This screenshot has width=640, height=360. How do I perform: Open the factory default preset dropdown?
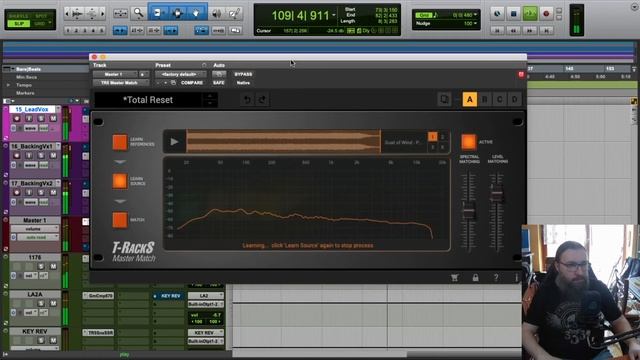pos(180,74)
